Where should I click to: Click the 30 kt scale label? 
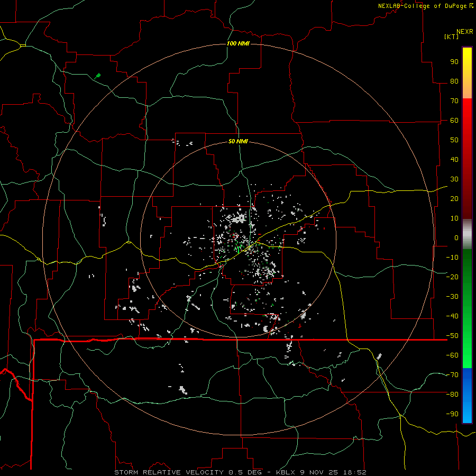pyautogui.click(x=454, y=179)
